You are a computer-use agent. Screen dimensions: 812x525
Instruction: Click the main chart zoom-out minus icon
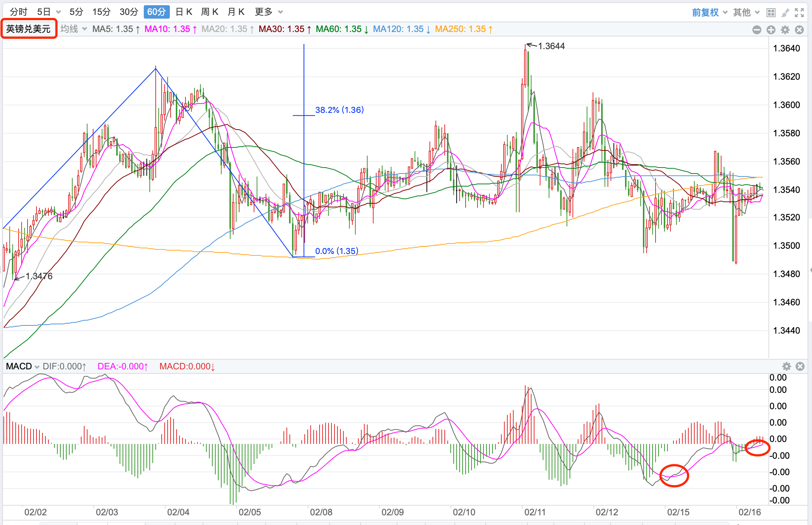757,30
